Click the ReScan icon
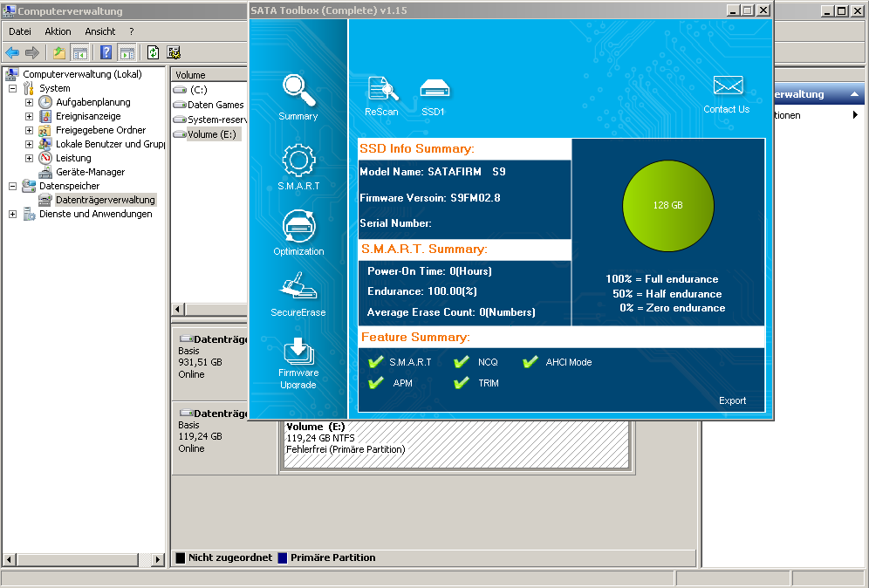Screen dimensions: 869x588 tap(382, 89)
